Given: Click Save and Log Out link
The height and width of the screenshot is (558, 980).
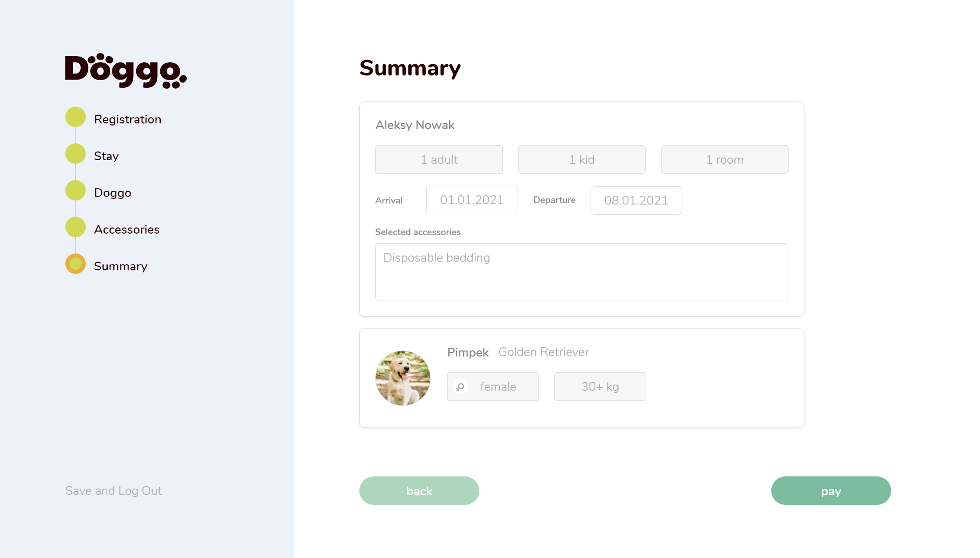Looking at the screenshot, I should click(x=113, y=491).
